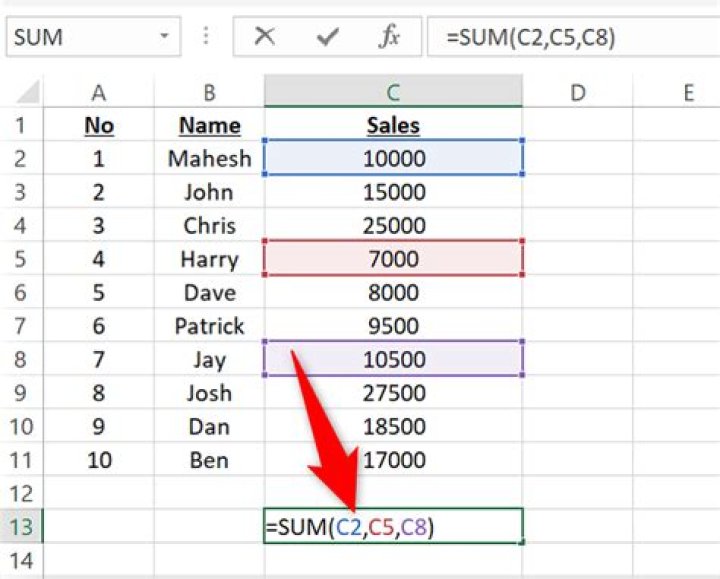Image resolution: width=720 pixels, height=579 pixels.
Task: Click the formula cell in row 13
Action: click(x=393, y=527)
